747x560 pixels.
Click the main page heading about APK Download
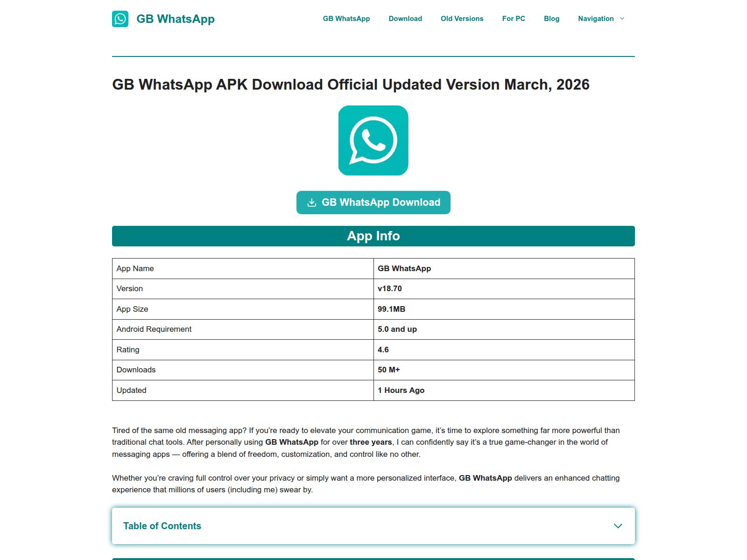351,84
